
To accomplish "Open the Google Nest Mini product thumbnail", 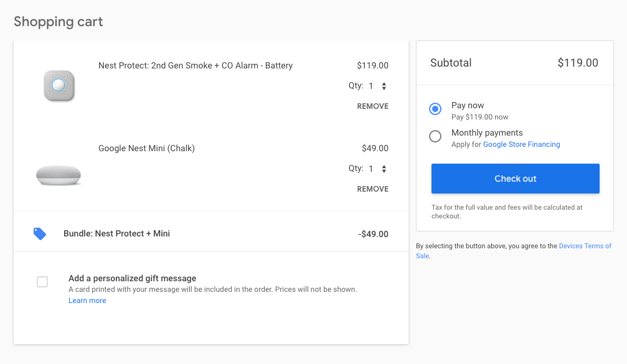I will 59,175.
